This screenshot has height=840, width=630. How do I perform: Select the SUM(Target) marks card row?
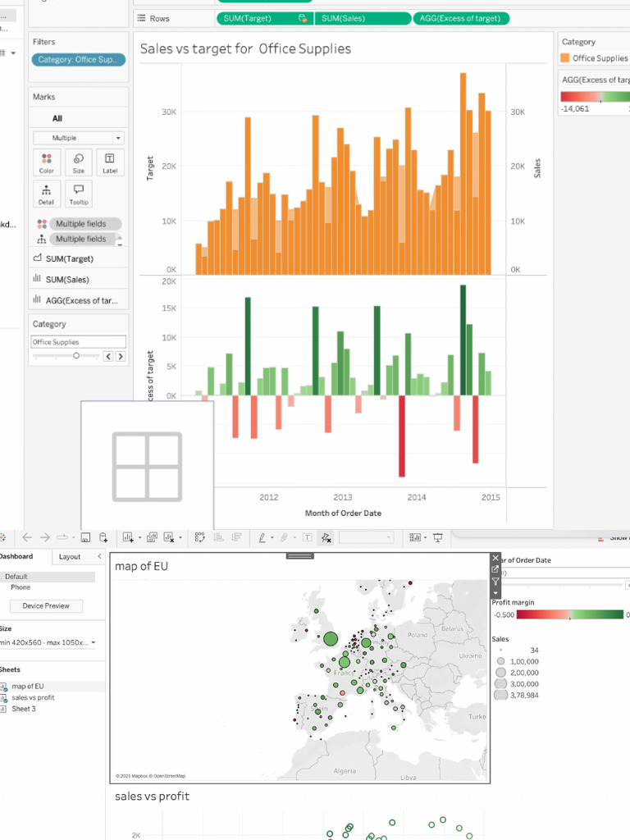pos(79,258)
